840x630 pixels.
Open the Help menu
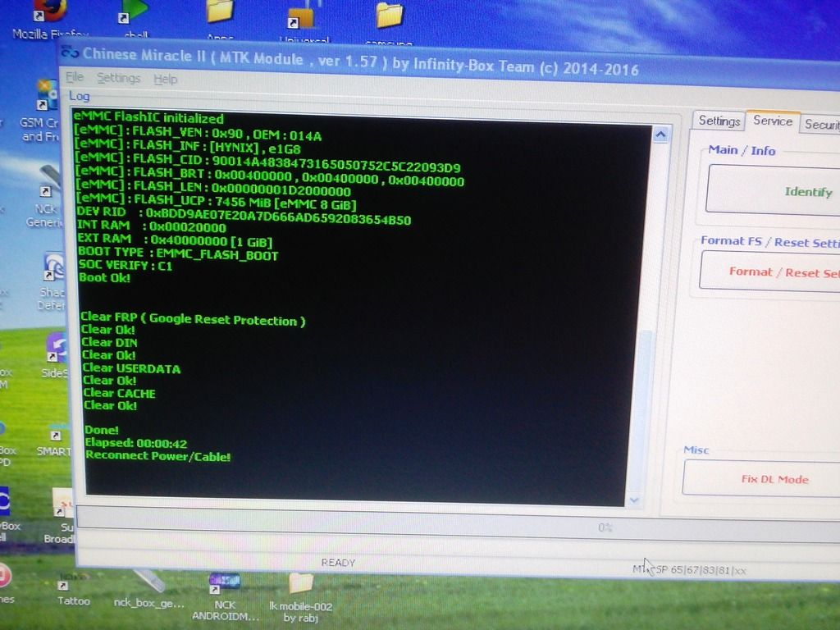point(165,80)
